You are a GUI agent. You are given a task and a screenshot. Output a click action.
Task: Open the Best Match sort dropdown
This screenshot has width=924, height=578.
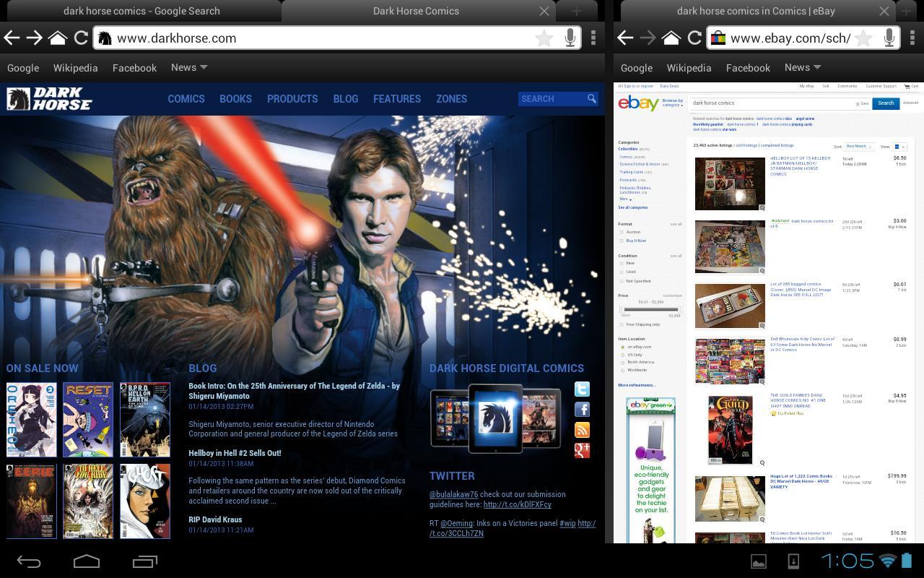click(859, 147)
